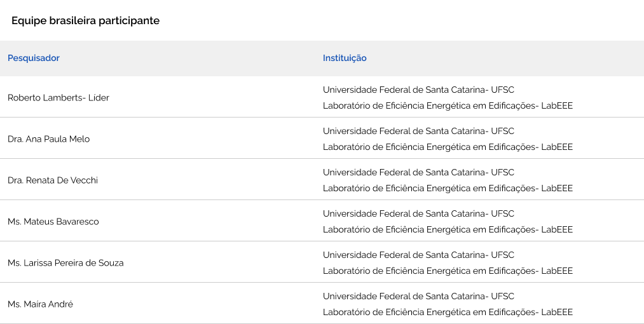Click the name Dra. Renata De Vecchi
This screenshot has height=324, width=644.
click(x=53, y=180)
